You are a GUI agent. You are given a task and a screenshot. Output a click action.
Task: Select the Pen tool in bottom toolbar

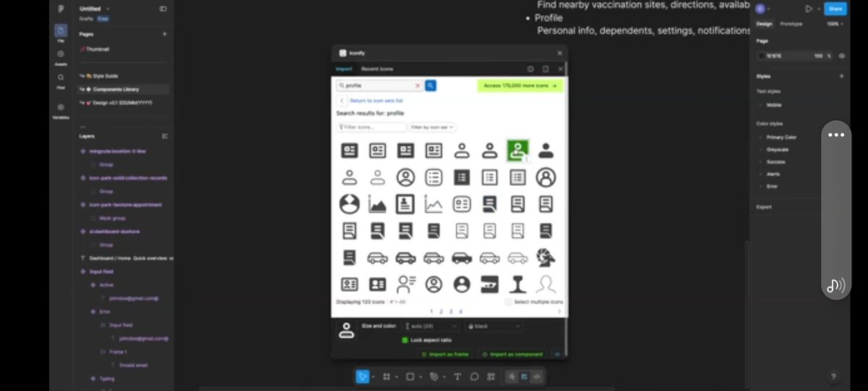[434, 377]
